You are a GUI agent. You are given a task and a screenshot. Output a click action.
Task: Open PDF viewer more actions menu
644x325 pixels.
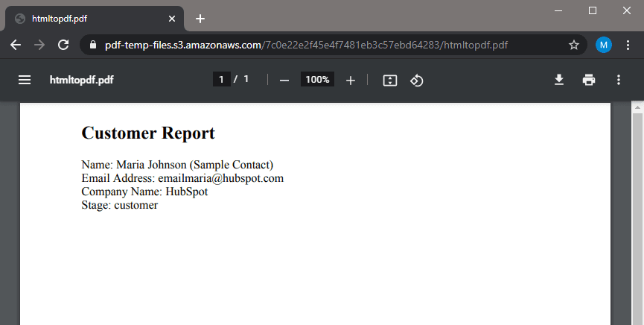(x=619, y=80)
